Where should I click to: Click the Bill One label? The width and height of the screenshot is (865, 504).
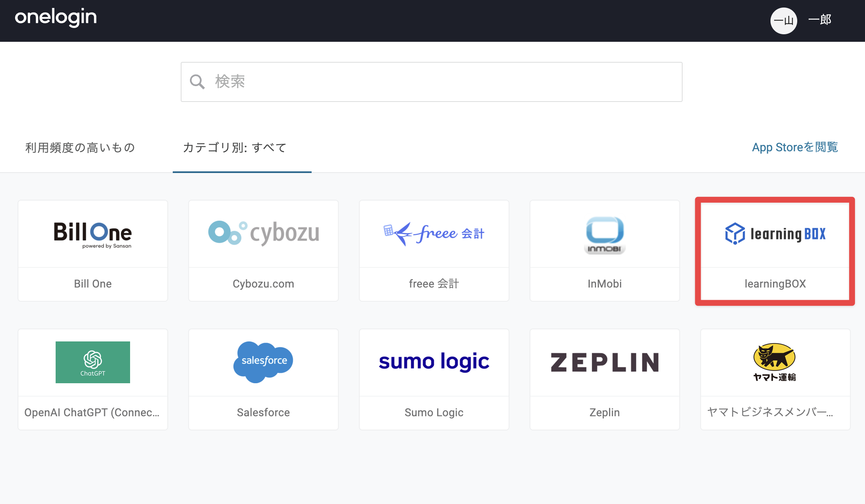tap(93, 284)
